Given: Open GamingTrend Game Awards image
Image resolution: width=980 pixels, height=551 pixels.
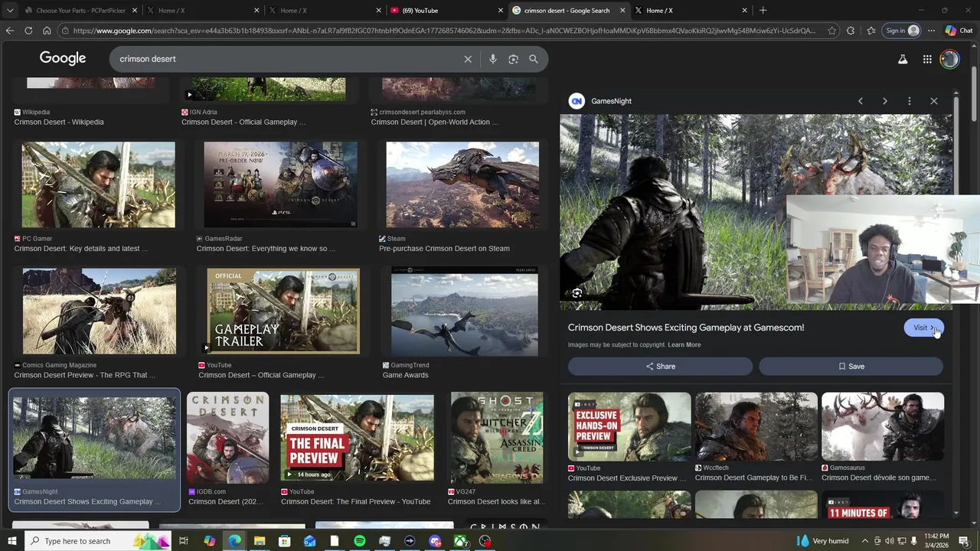Looking at the screenshot, I should [464, 311].
